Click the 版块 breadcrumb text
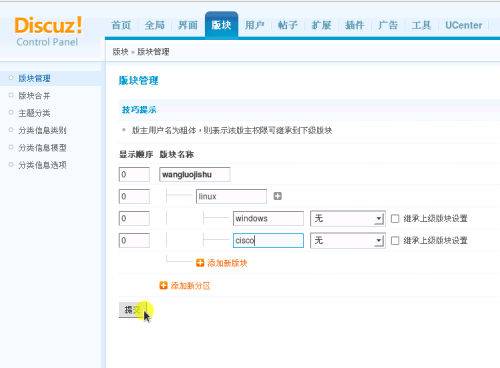 120,52
